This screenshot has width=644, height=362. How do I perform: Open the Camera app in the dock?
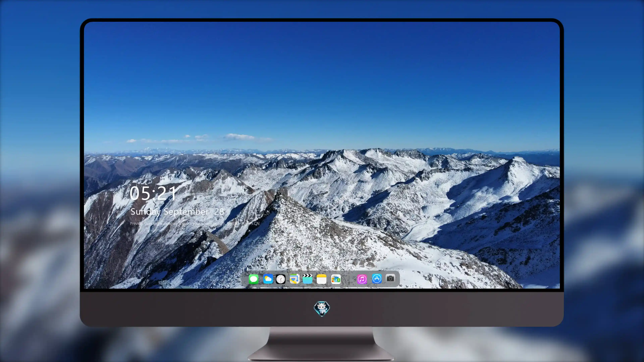pyautogui.click(x=390, y=278)
